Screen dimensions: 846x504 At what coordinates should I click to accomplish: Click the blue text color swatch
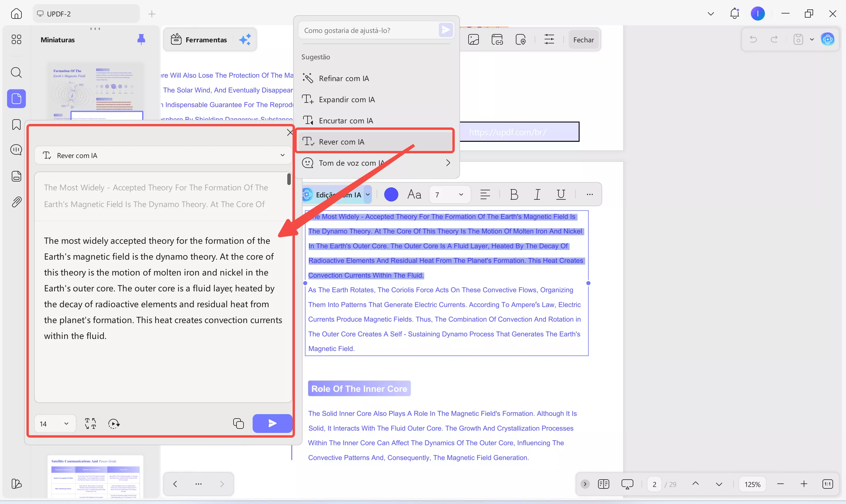tap(391, 195)
